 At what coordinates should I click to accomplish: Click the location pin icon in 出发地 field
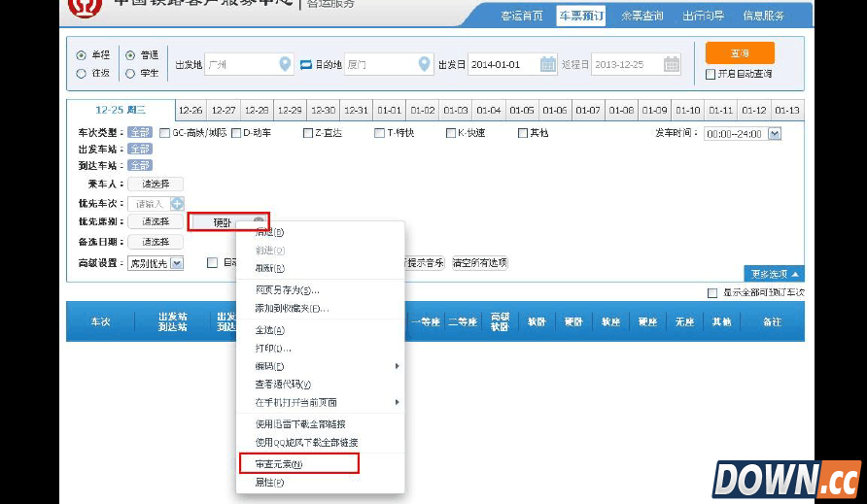click(285, 65)
